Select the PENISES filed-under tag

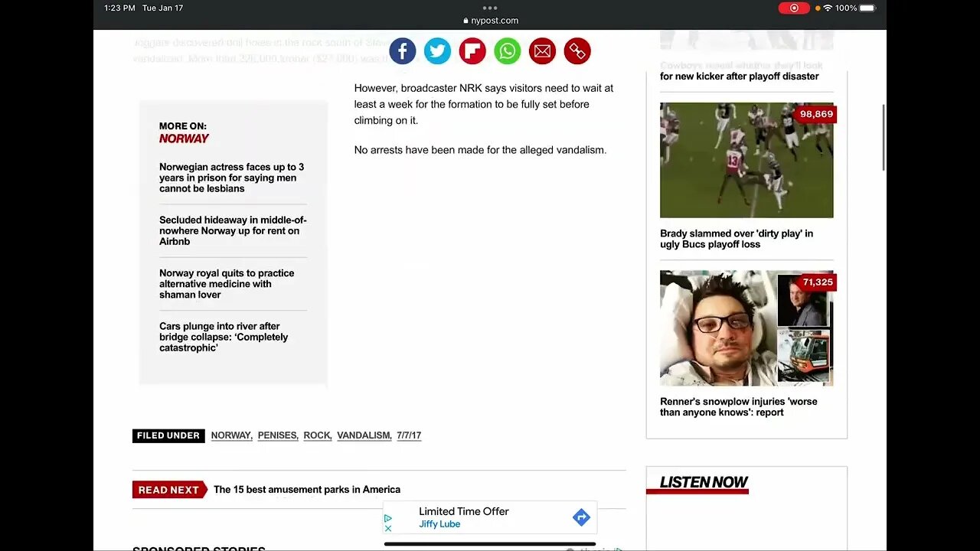pos(277,435)
